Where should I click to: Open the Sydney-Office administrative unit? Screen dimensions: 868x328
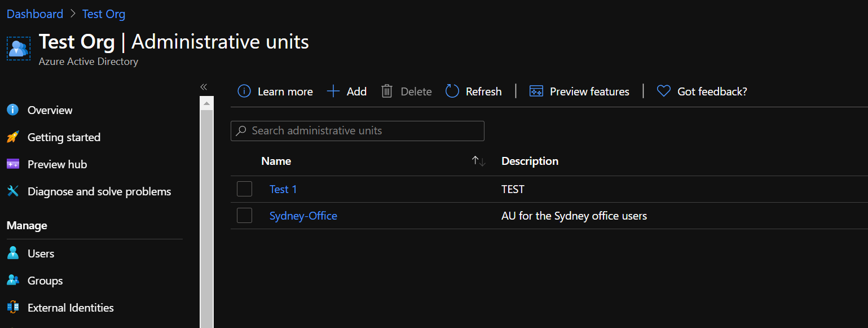pos(303,216)
